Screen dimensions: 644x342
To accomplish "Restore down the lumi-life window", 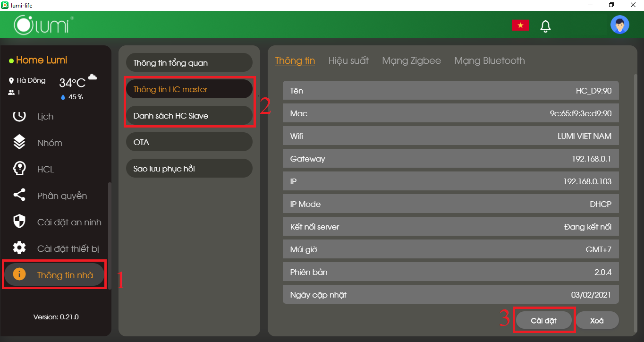I will click(x=611, y=5).
